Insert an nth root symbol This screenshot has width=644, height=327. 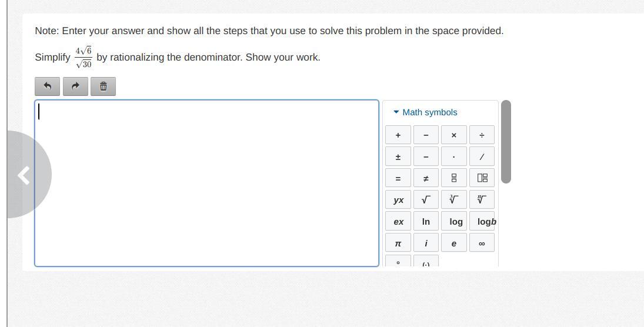(482, 200)
